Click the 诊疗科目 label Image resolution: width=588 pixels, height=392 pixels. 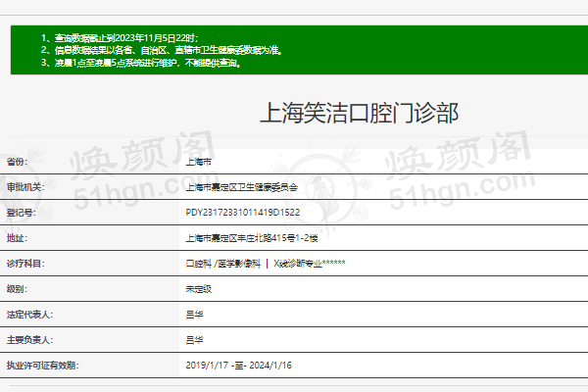coord(25,264)
